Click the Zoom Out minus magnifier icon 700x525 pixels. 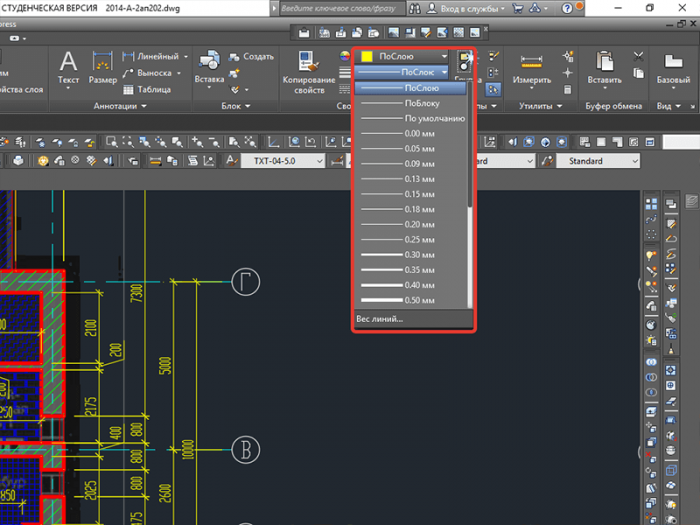coord(214,142)
